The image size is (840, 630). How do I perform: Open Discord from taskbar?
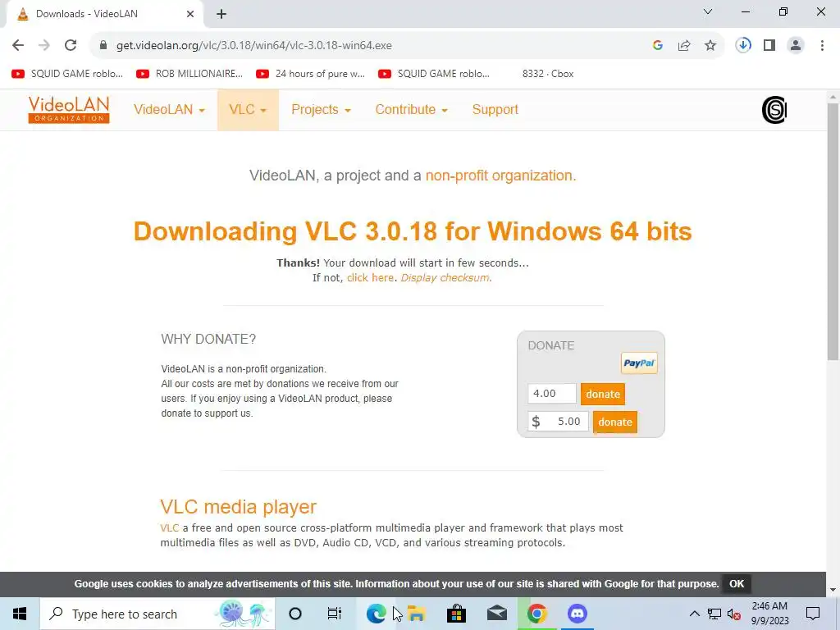tap(577, 614)
